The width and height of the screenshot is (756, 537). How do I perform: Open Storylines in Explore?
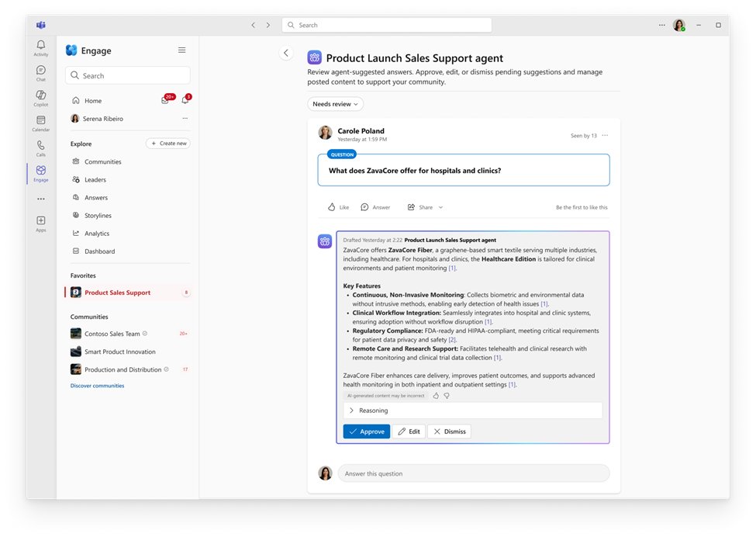(x=98, y=215)
